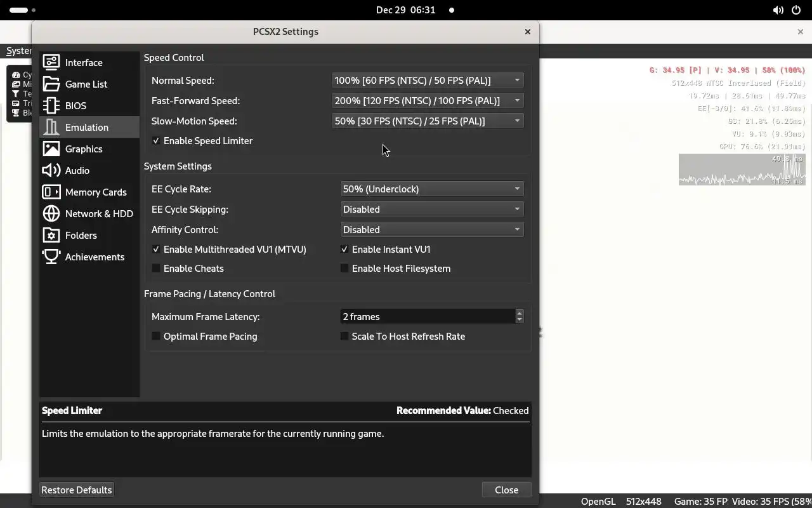Switch to the Game List settings page
This screenshot has height=508, width=812.
click(89, 84)
